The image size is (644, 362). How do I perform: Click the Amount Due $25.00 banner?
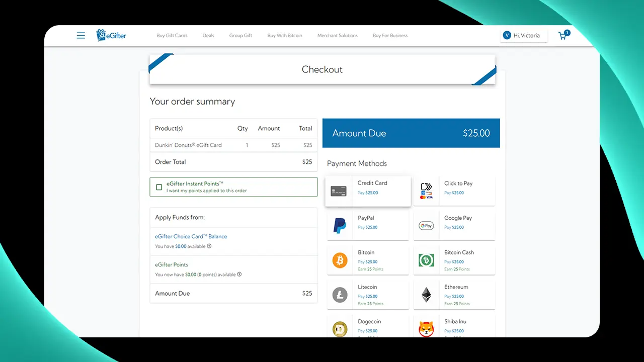tap(411, 133)
